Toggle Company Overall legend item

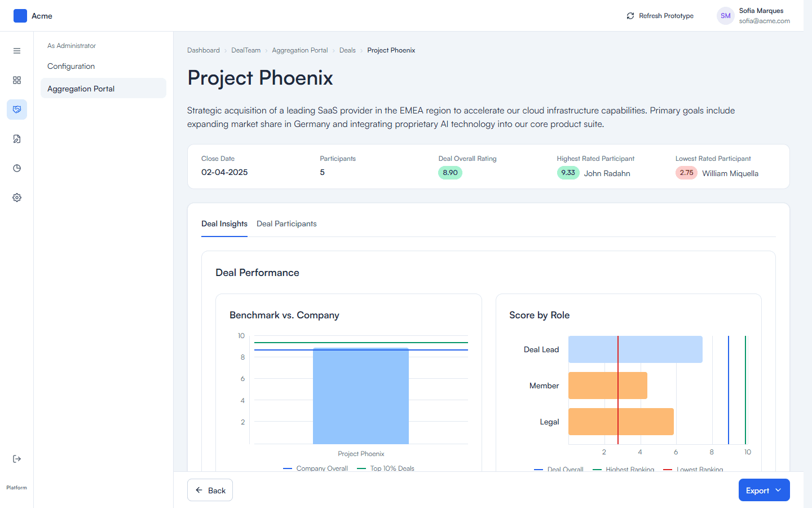coord(315,468)
